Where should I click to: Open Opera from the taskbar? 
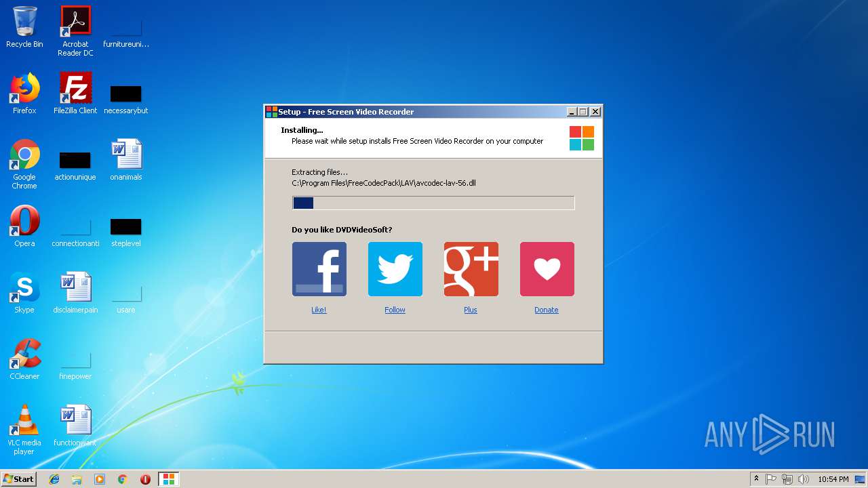145,479
